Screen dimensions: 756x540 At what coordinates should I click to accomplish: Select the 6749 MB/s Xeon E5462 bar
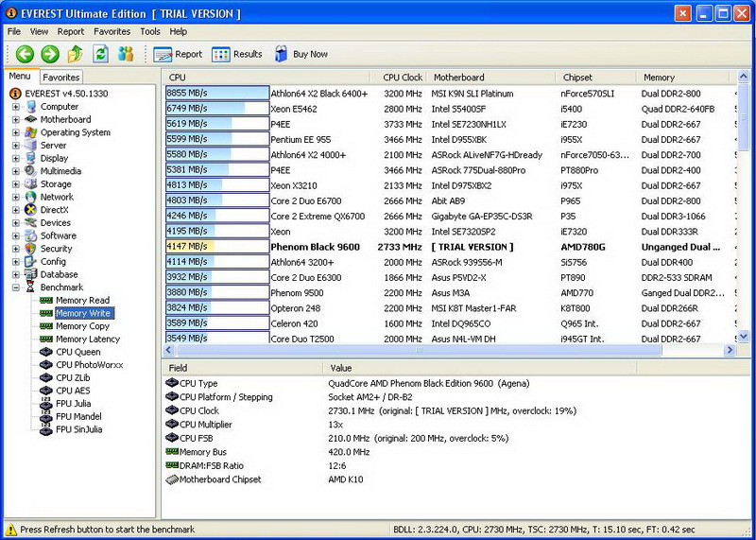click(217, 109)
